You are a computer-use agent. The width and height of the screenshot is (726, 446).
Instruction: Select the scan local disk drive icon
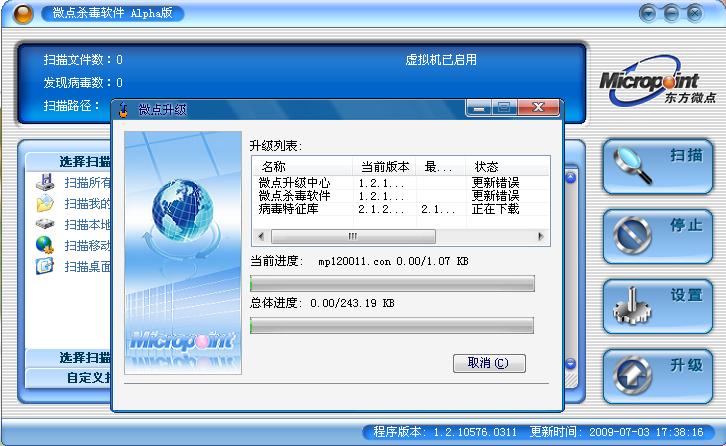point(45,224)
